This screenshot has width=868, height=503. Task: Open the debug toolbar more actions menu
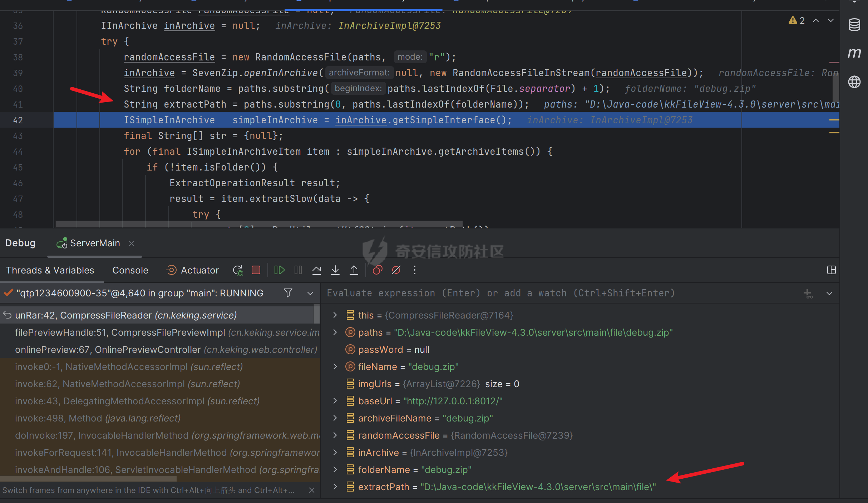tap(415, 270)
